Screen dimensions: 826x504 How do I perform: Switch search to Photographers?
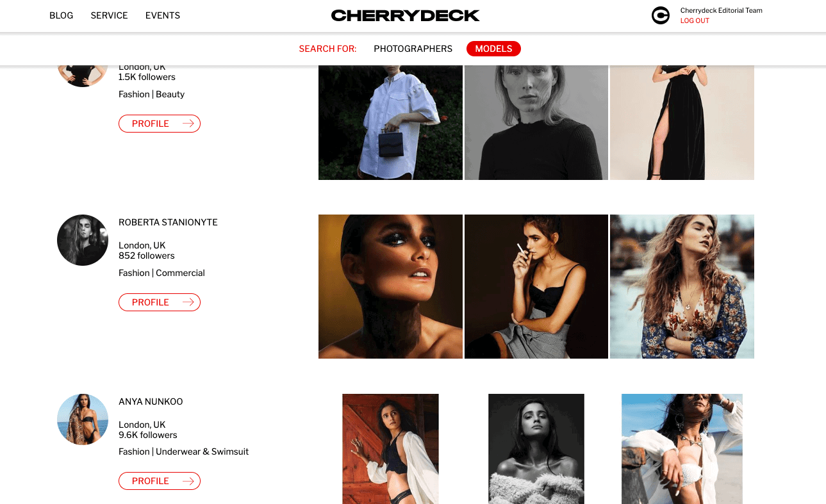(x=413, y=49)
